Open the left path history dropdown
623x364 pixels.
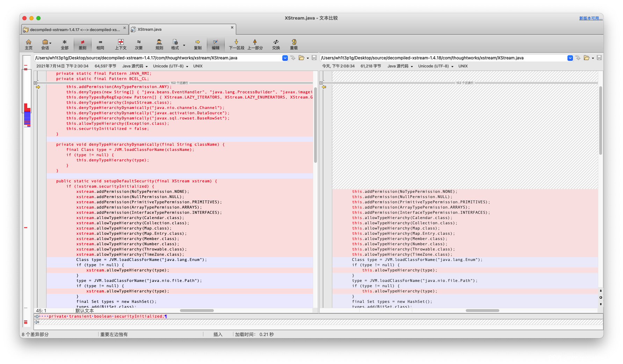(x=285, y=58)
